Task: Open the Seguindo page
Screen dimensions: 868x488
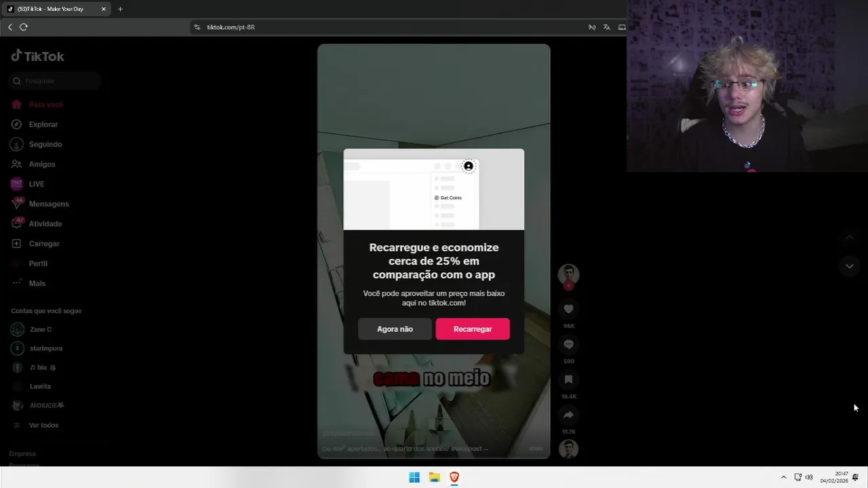Action: tap(45, 144)
